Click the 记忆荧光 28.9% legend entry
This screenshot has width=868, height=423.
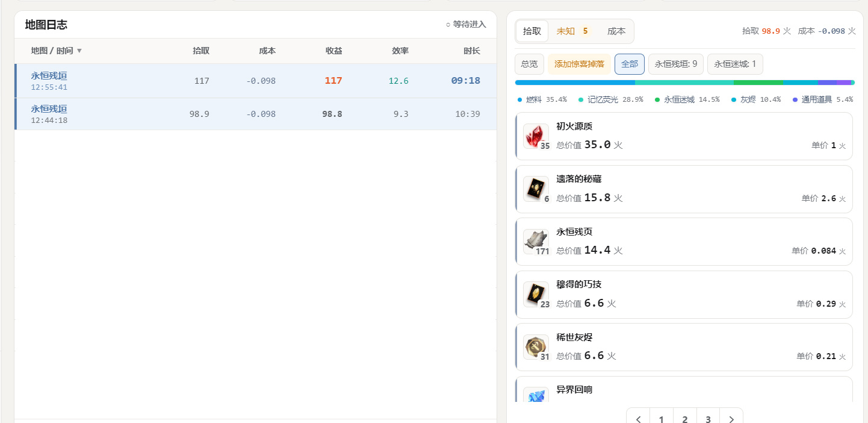(611, 99)
